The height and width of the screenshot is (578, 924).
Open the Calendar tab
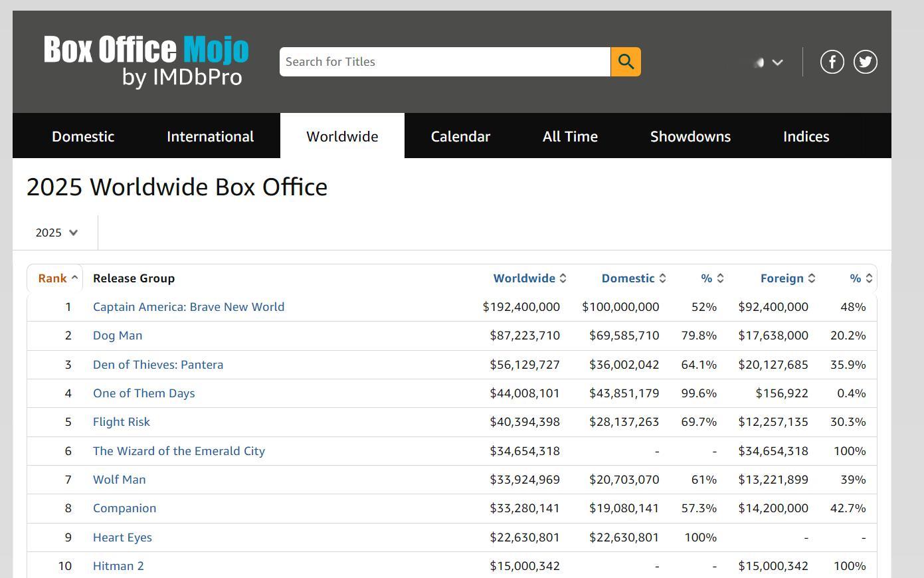[460, 136]
